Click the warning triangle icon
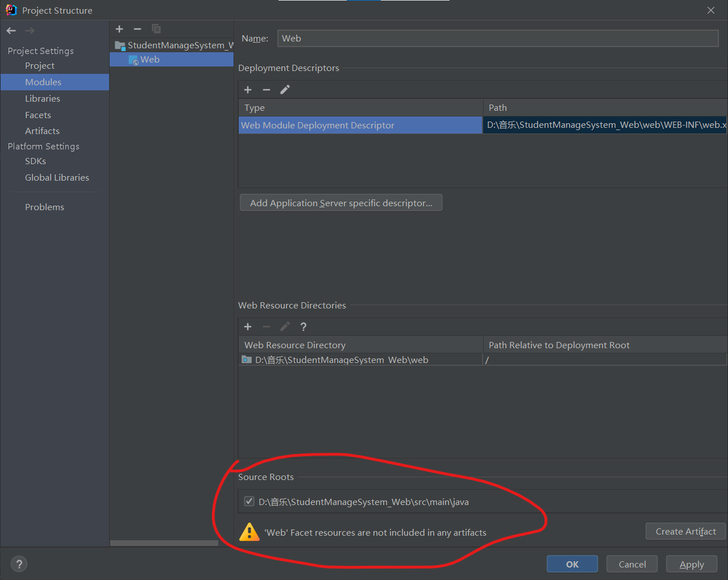Viewport: 728px width, 580px height. [x=249, y=532]
